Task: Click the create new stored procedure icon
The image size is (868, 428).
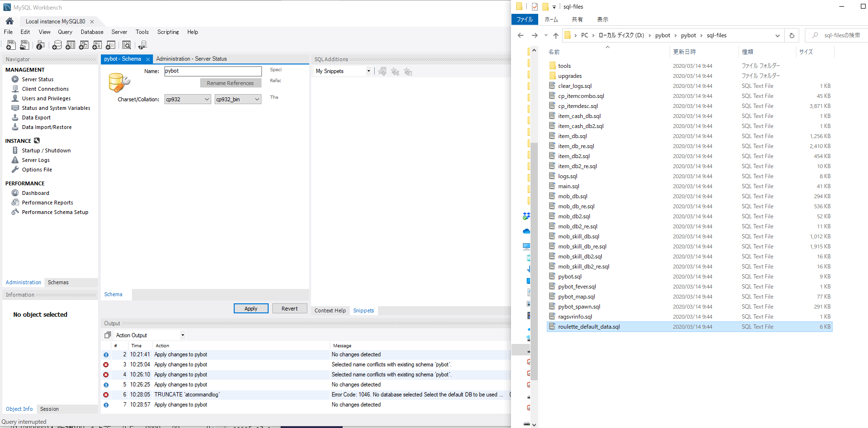Action: (x=97, y=45)
